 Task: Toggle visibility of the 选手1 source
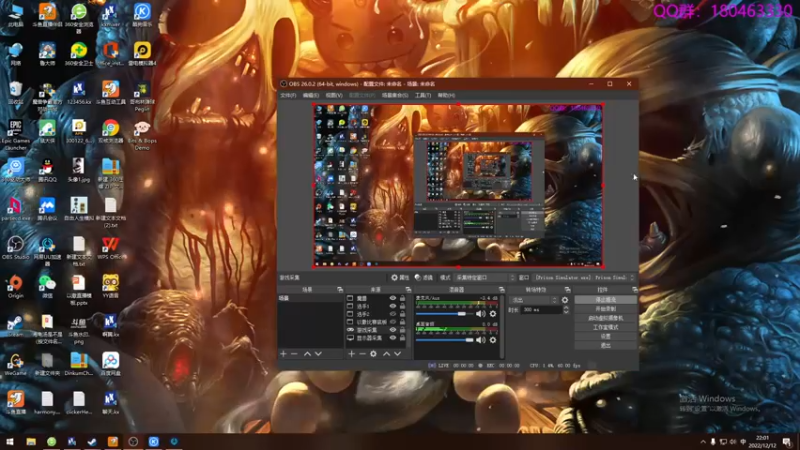pos(393,306)
